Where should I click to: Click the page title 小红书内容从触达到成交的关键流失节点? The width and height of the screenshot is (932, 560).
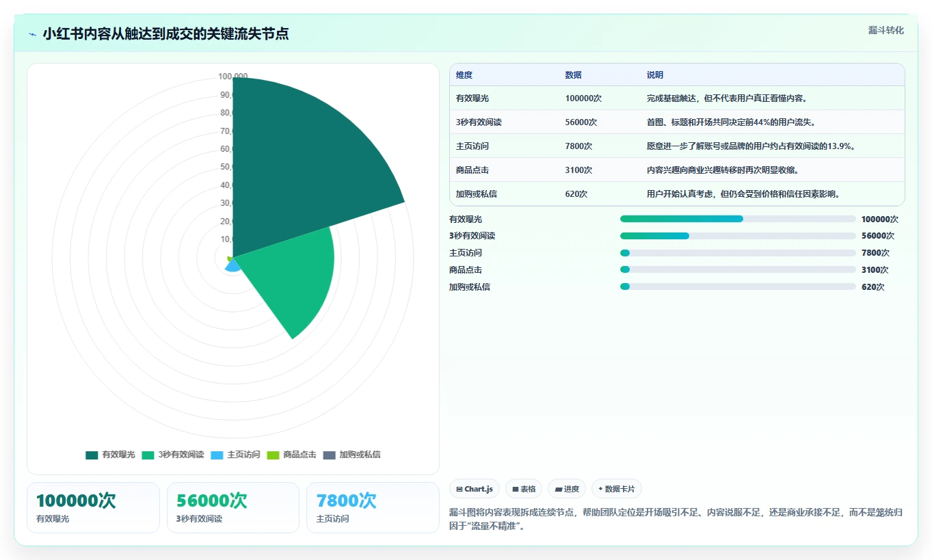click(x=165, y=34)
